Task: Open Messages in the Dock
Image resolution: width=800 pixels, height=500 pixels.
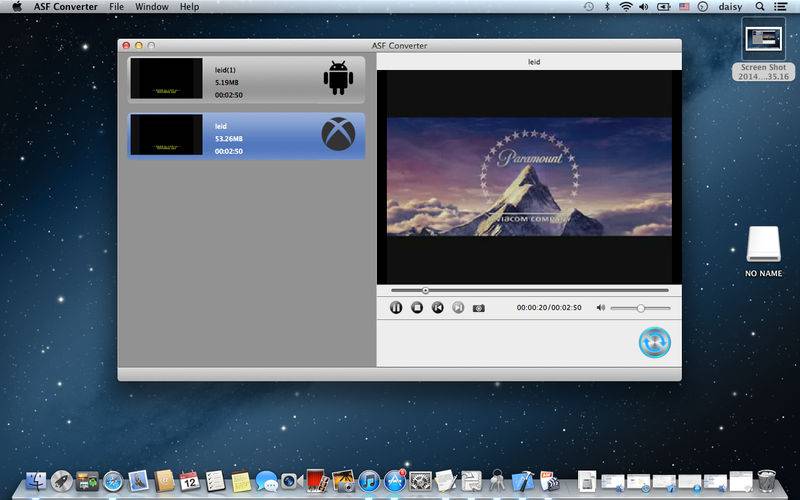Action: (x=266, y=481)
